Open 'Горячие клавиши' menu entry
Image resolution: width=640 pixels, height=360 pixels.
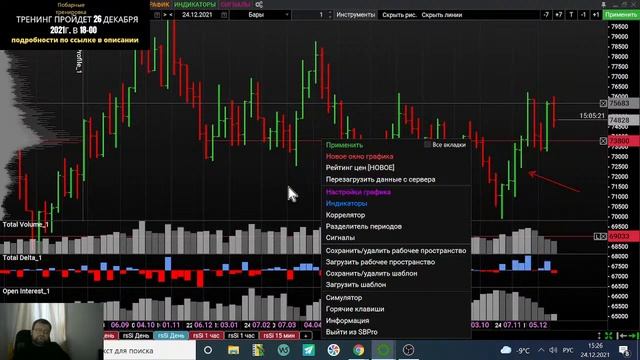(355, 309)
